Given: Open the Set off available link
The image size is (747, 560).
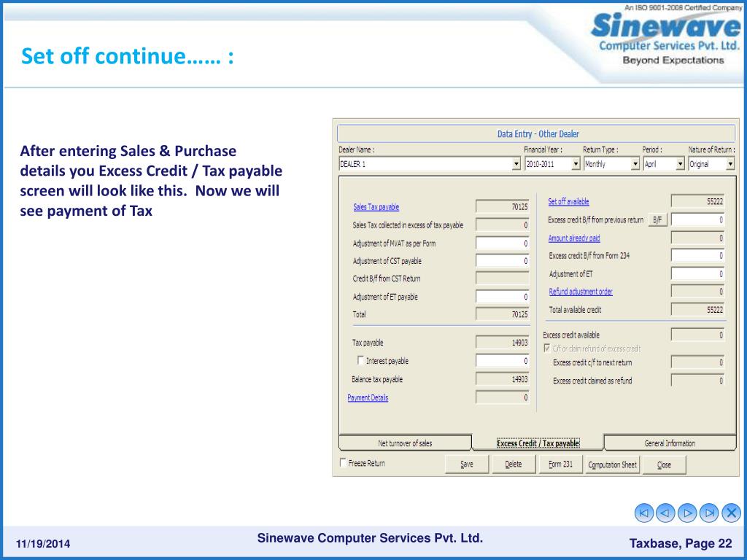Looking at the screenshot, I should coord(568,201).
